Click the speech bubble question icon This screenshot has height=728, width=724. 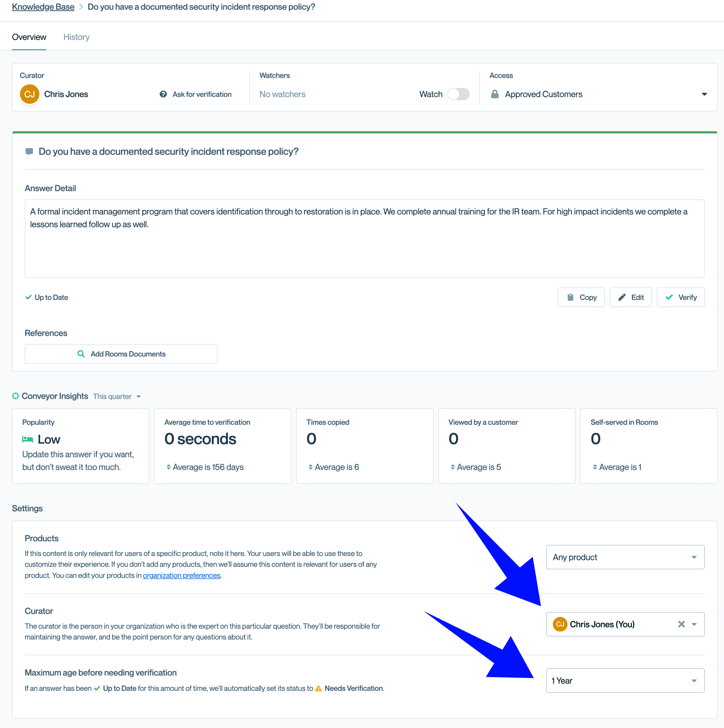pos(29,151)
